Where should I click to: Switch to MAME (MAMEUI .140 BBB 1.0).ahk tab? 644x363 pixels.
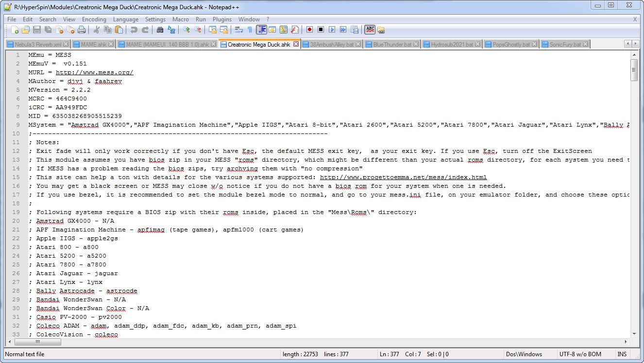[167, 44]
